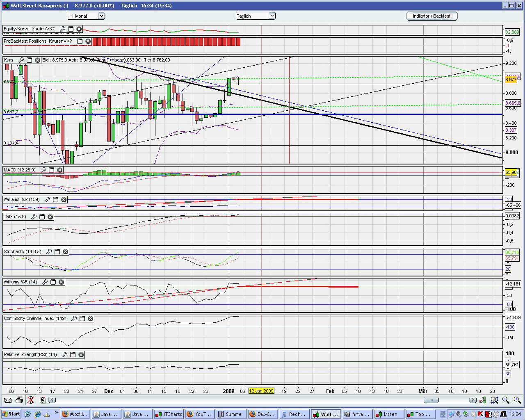Maximize the Equity-Kurve panel
The image size is (525, 420).
[71, 29]
